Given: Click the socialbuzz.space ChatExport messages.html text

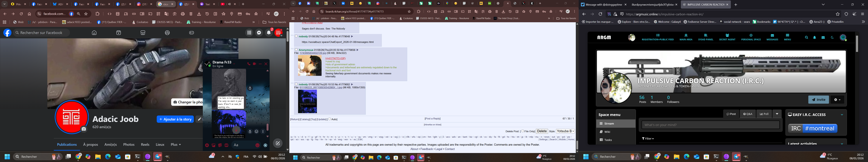Looking at the screenshot, I should pyautogui.click(x=338, y=42).
